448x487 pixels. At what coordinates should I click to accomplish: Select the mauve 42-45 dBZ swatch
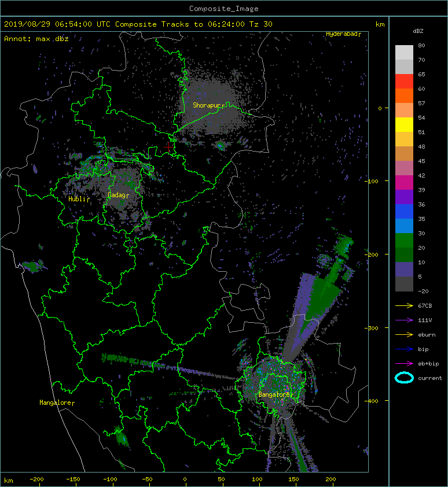coord(404,168)
